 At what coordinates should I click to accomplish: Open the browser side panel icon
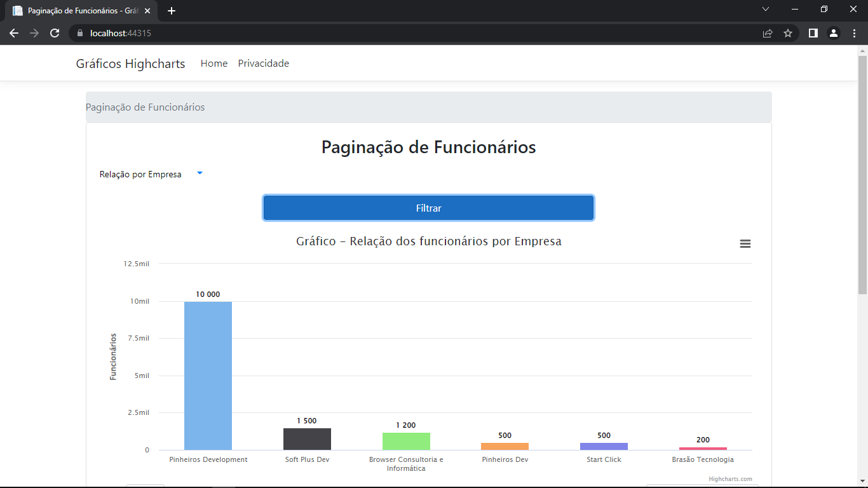(x=813, y=32)
